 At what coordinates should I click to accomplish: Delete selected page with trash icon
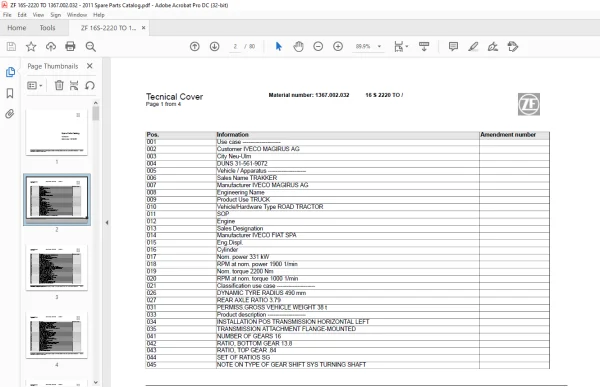[x=59, y=85]
